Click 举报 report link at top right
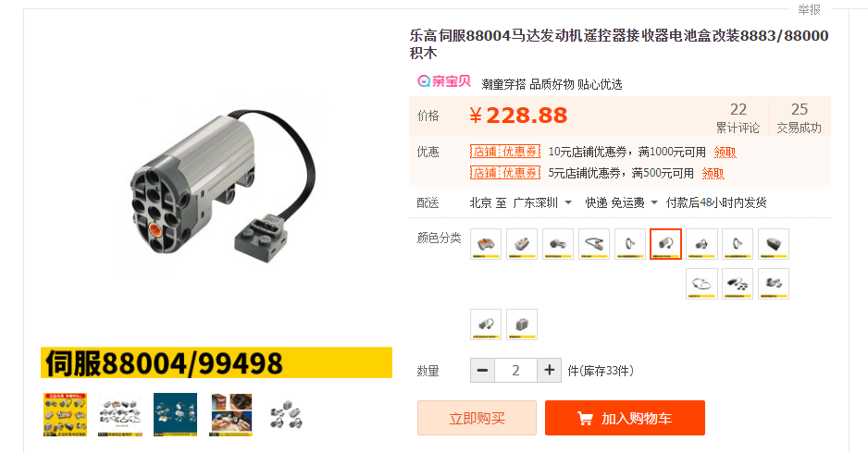The image size is (868, 453). [x=809, y=9]
